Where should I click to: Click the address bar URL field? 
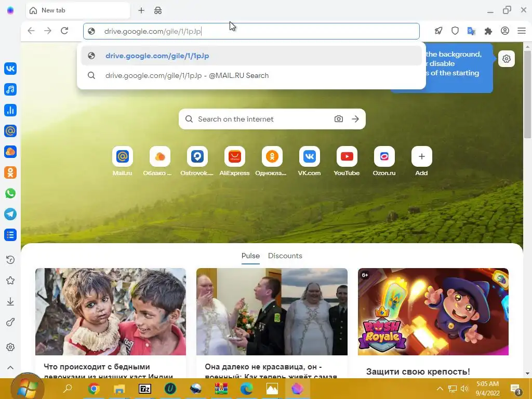coord(251,31)
